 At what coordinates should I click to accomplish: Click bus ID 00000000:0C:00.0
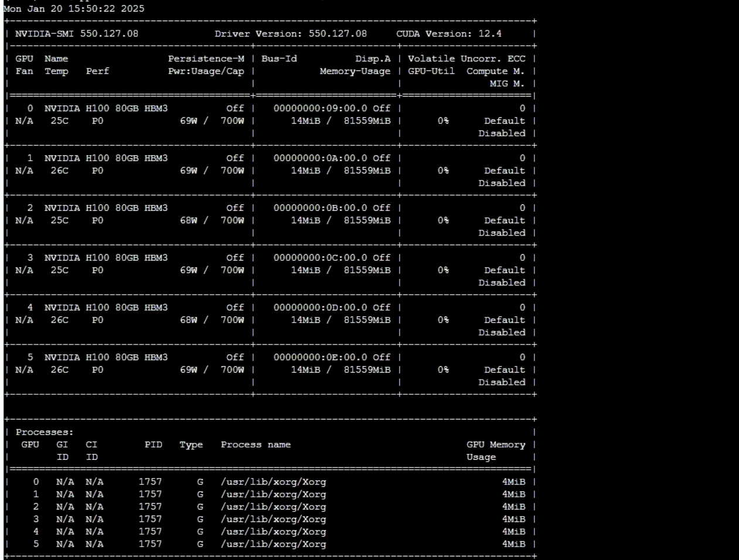click(320, 258)
